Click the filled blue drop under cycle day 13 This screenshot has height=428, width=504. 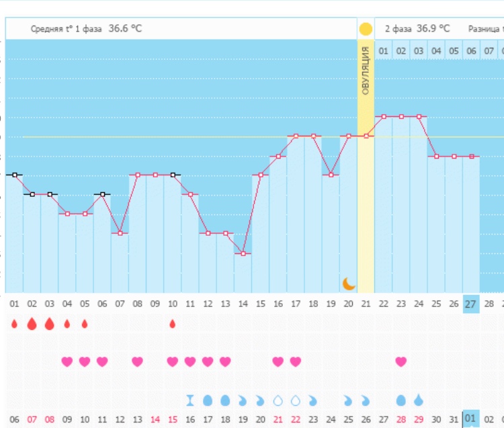pos(225,400)
